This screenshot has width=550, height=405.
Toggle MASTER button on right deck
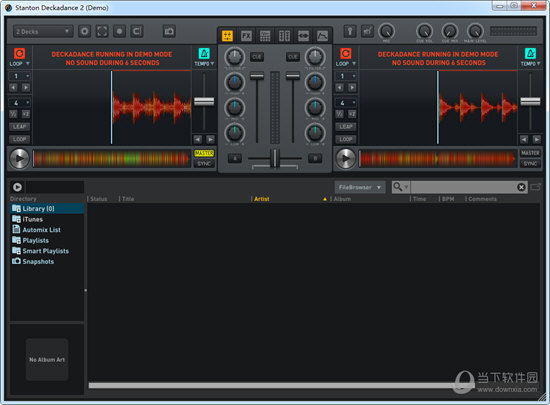(x=530, y=153)
